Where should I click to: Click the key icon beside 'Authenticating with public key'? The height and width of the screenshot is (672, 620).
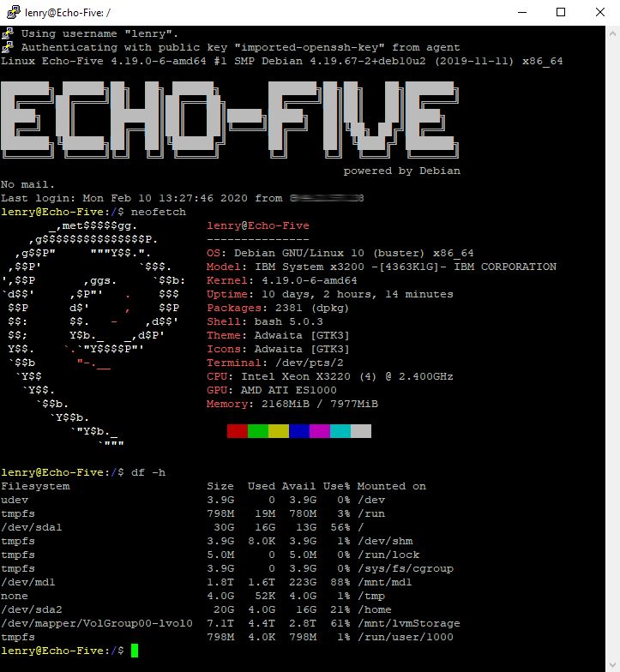coord(7,47)
